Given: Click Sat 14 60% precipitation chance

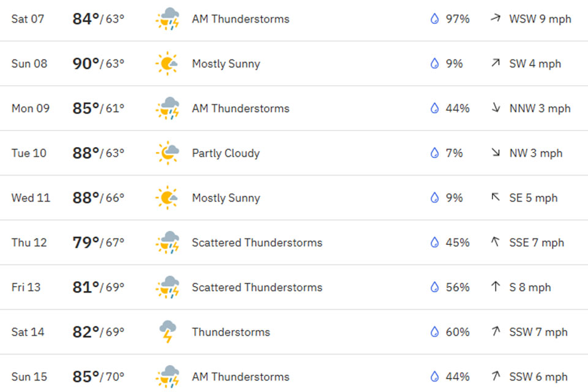Looking at the screenshot, I should (x=458, y=332).
